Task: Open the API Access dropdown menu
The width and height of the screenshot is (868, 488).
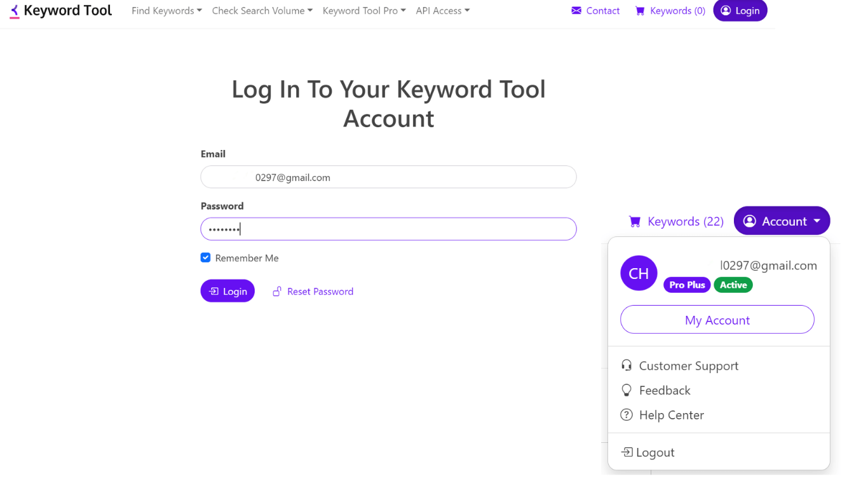Action: pyautogui.click(x=442, y=11)
